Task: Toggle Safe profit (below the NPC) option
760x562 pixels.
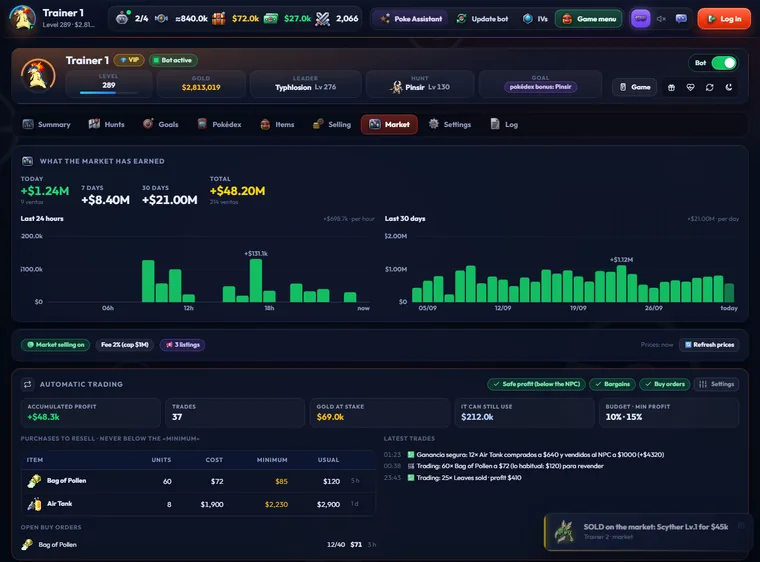Action: coord(537,384)
